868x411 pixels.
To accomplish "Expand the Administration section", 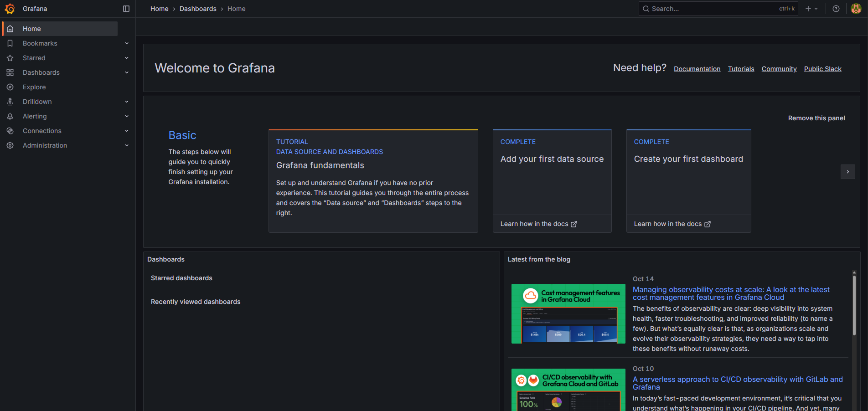I will (x=127, y=145).
